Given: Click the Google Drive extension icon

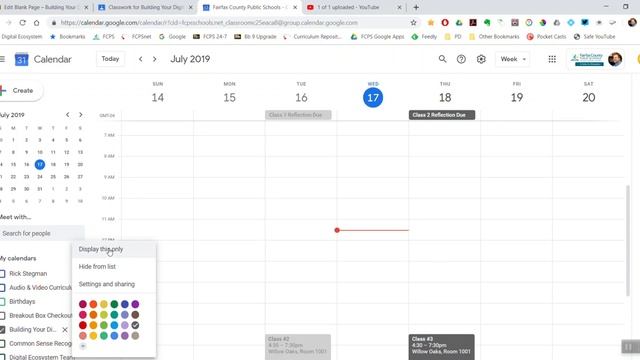Looking at the screenshot, I should (x=459, y=23).
